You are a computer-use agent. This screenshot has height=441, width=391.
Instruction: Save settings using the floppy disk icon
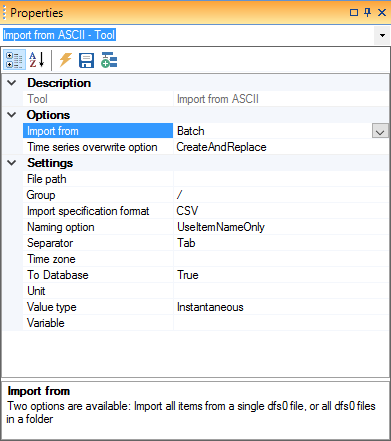point(86,60)
